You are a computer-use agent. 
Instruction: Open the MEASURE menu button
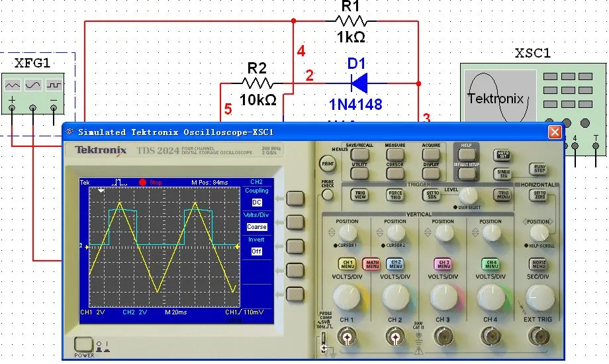point(395,155)
